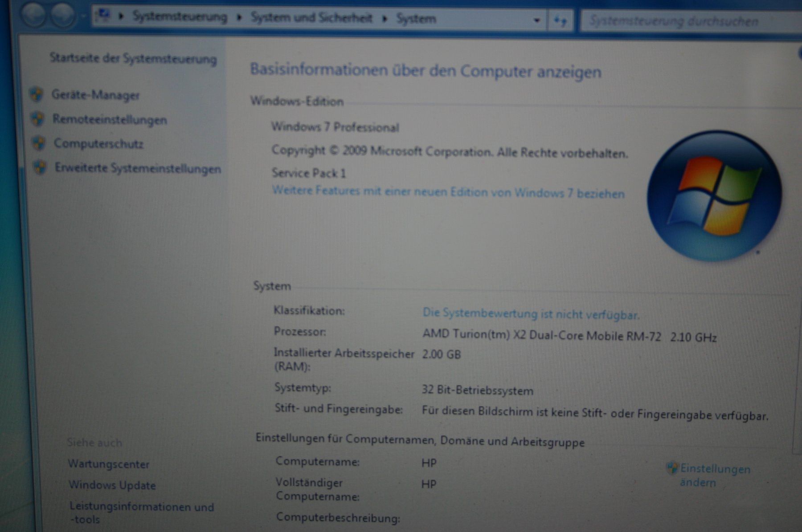This screenshot has width=802, height=532.
Task: Click 32 Bit-Betriebssystem value
Action: (478, 390)
